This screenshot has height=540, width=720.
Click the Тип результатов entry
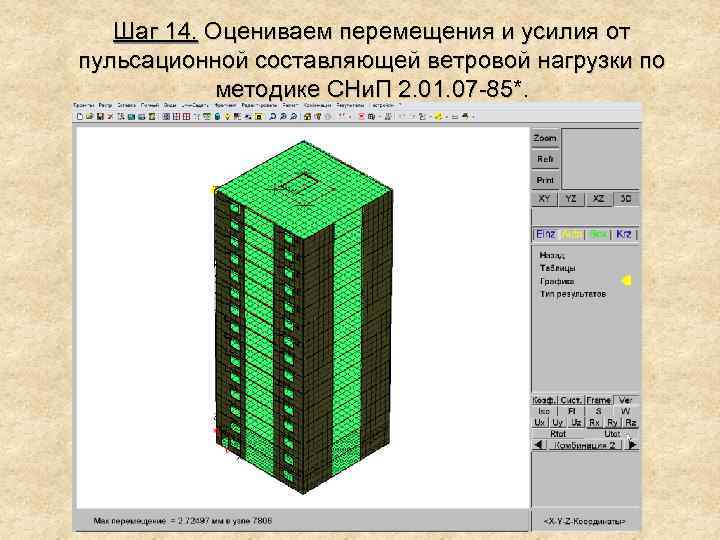tap(573, 294)
